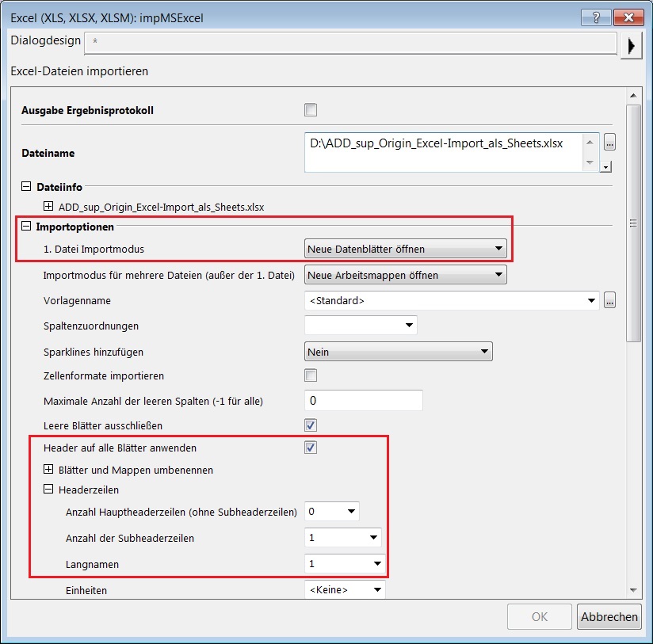This screenshot has height=644, width=653.
Task: Expand ADD_sup_Origin_Excel-Import_als_Sheets.xlsx node
Action: point(48,206)
